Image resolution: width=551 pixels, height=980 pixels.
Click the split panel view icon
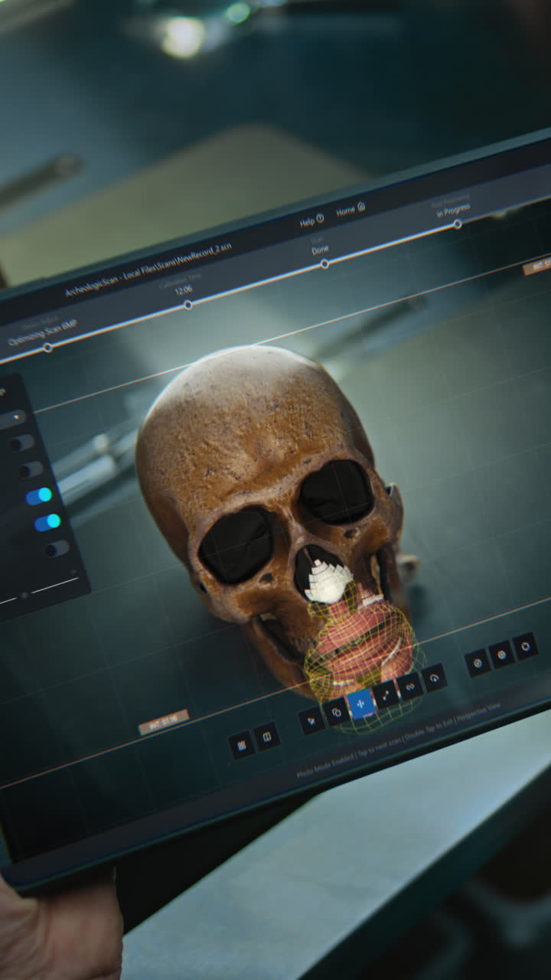[x=267, y=737]
